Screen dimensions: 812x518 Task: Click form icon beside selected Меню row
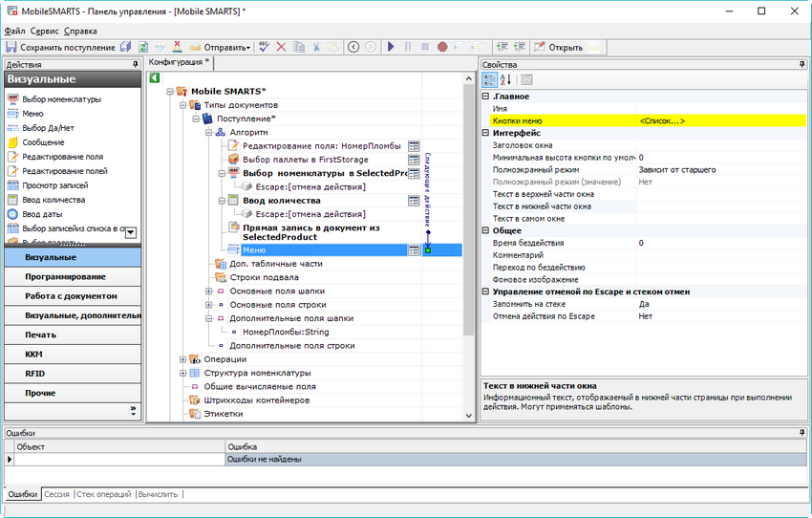[x=414, y=250]
